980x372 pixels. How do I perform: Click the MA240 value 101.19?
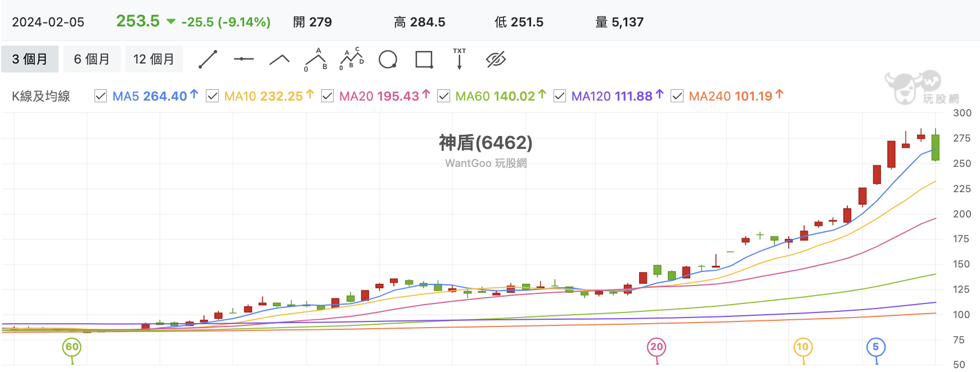click(753, 96)
